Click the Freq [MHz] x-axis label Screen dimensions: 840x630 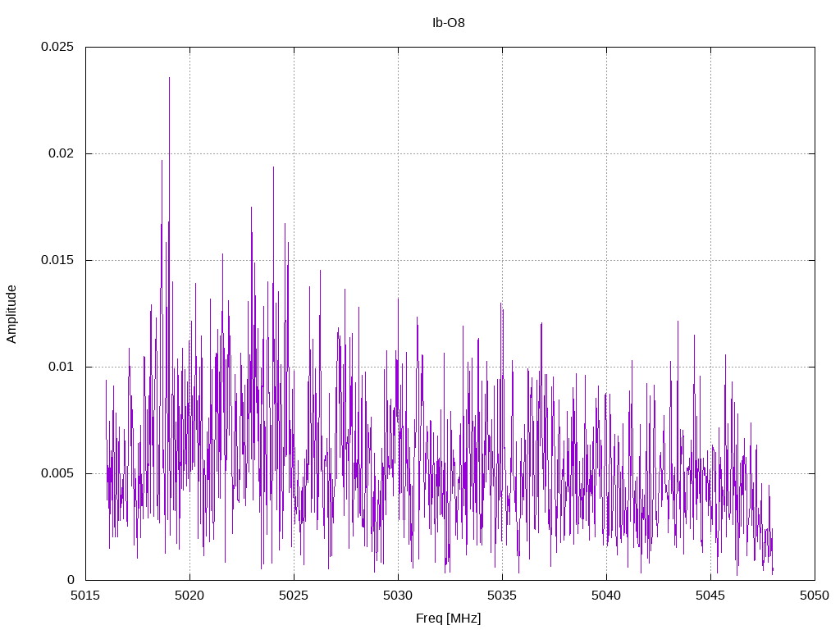[x=449, y=619]
